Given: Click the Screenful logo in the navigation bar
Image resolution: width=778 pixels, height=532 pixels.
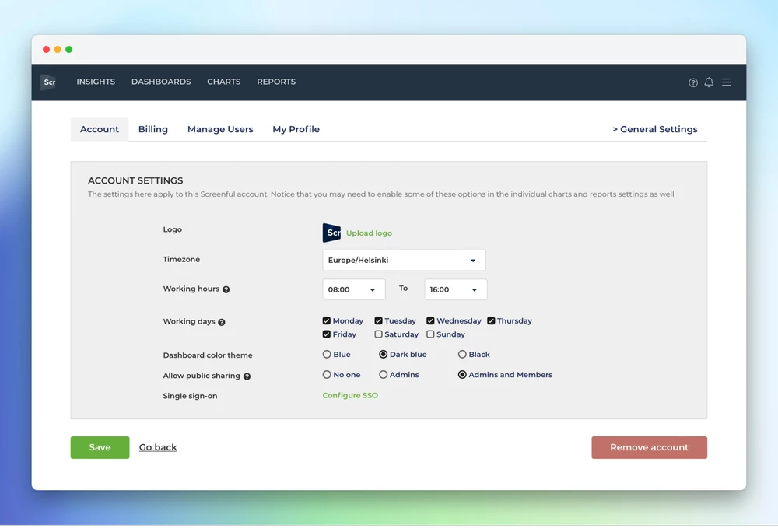Looking at the screenshot, I should coord(48,82).
